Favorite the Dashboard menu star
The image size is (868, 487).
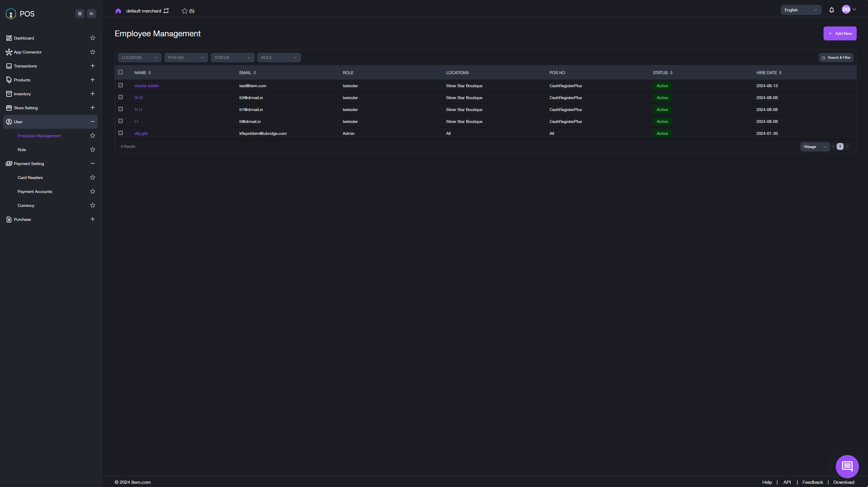pyautogui.click(x=93, y=38)
